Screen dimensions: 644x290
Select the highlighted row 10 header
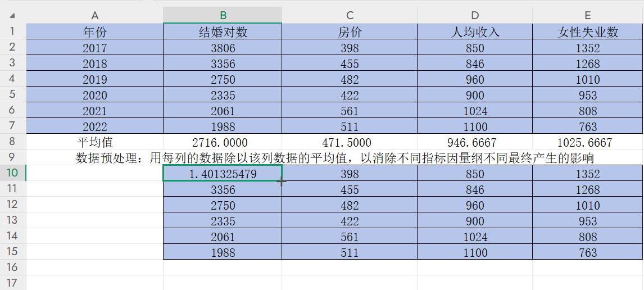click(13, 173)
